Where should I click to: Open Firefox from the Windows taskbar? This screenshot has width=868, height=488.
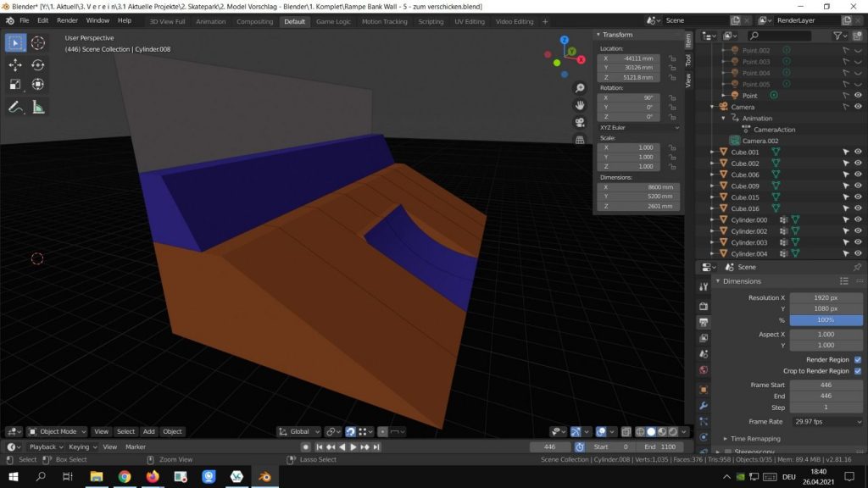coord(152,477)
